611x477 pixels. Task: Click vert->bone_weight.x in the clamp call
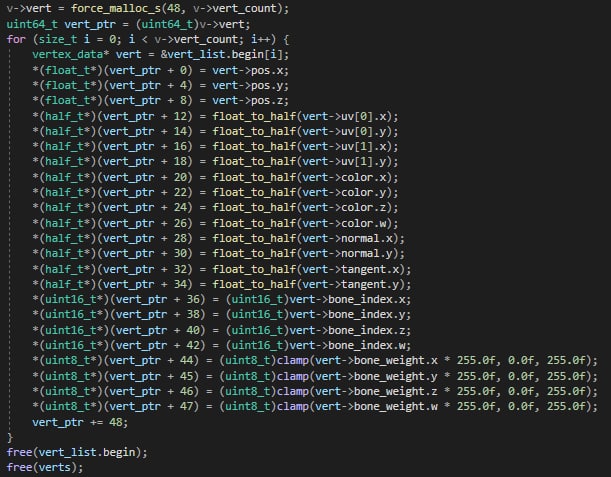[376, 360]
